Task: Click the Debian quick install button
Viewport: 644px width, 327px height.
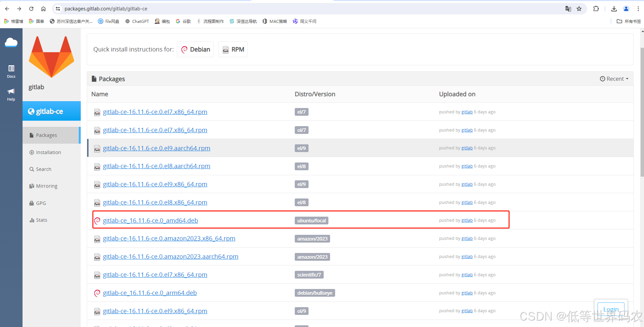Action: [x=195, y=49]
